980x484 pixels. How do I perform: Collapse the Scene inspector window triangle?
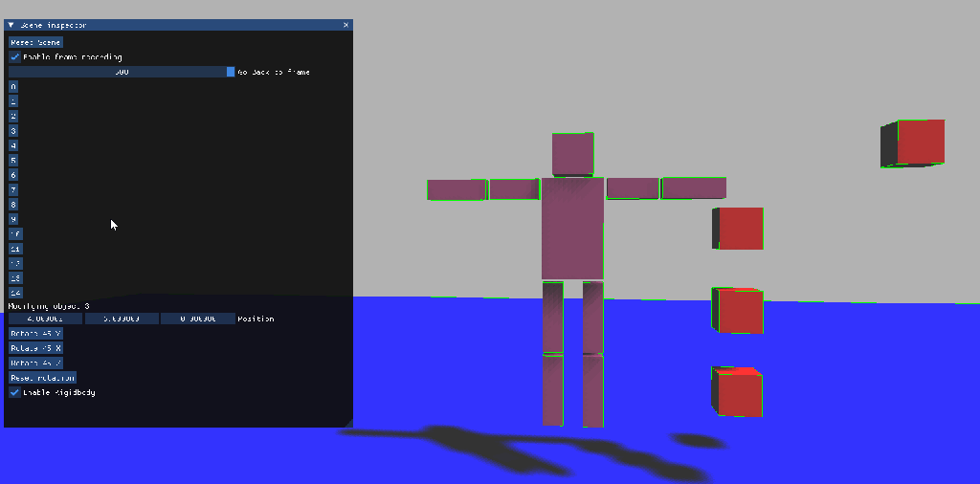[x=11, y=25]
